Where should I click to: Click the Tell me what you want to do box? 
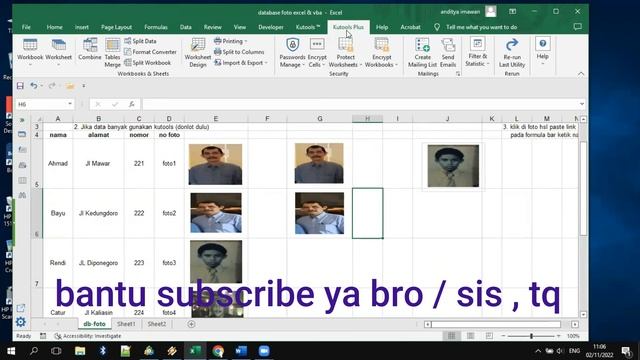(x=481, y=27)
